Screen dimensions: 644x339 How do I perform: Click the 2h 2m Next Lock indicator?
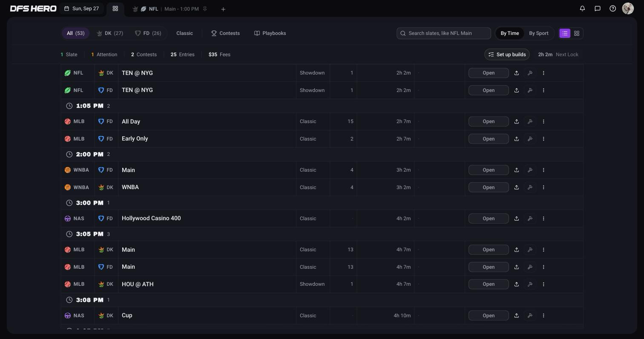(558, 55)
